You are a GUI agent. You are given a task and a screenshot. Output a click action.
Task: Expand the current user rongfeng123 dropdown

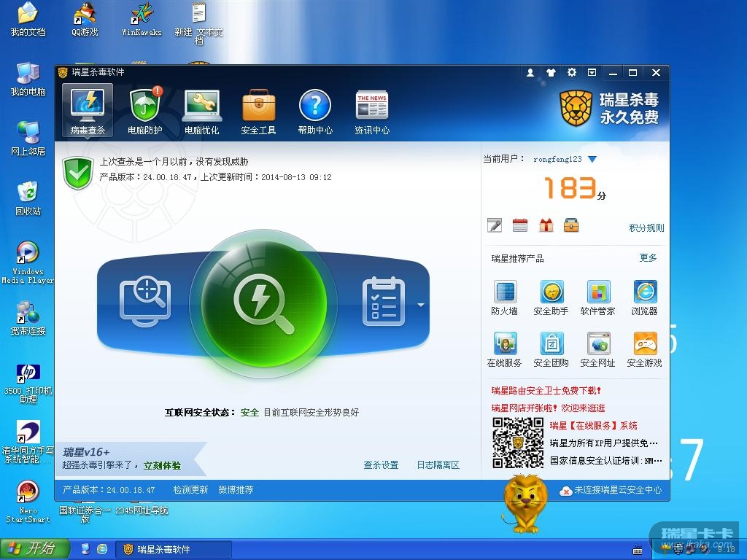coord(592,159)
